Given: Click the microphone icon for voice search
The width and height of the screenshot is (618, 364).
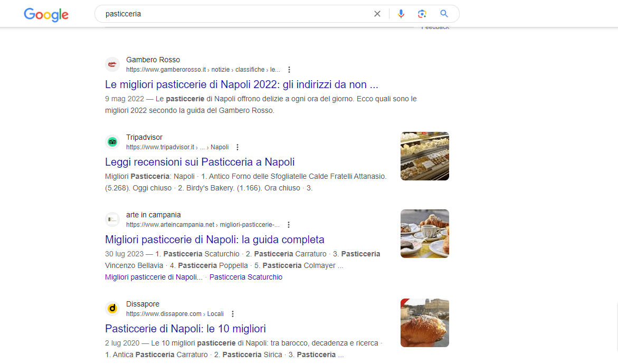Looking at the screenshot, I should click(x=401, y=14).
